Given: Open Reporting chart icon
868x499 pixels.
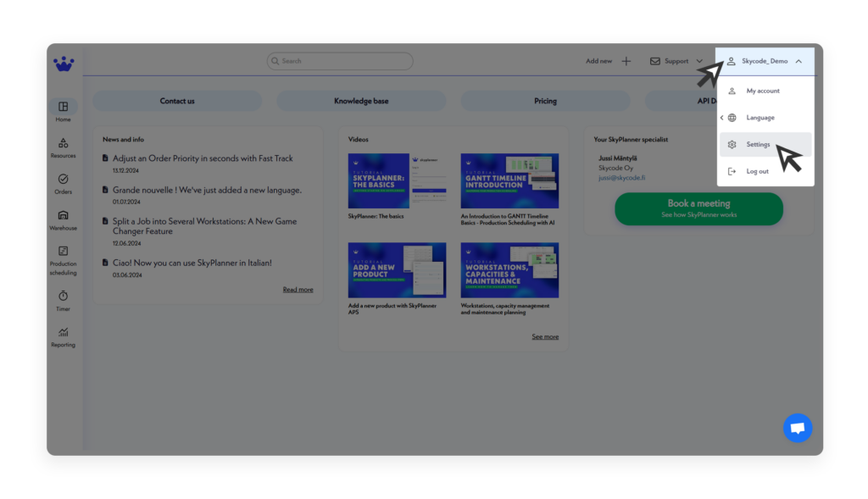Looking at the screenshot, I should click(x=64, y=332).
